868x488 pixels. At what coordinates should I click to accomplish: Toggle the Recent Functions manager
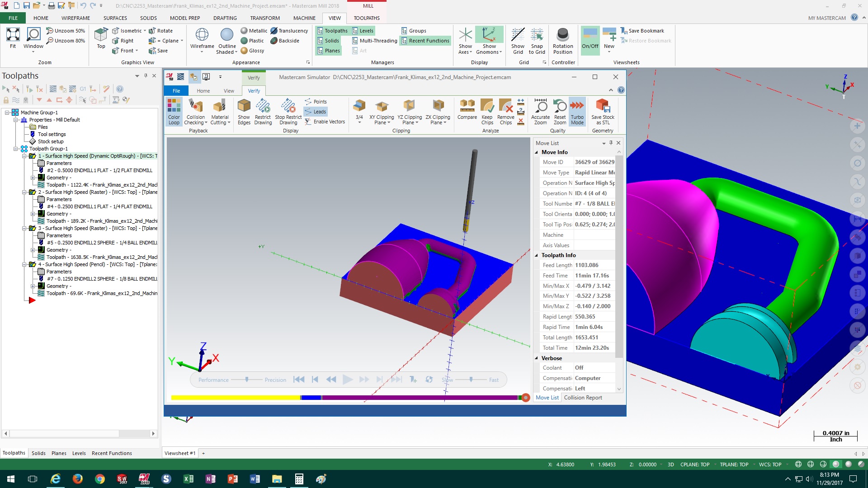425,41
